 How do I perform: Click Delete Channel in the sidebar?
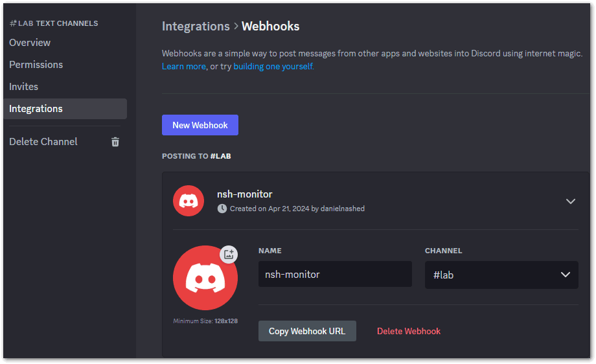click(x=43, y=142)
